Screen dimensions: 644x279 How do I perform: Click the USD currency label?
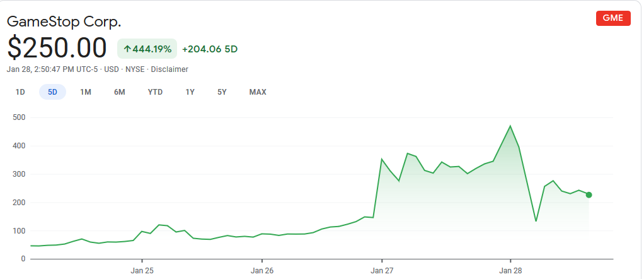112,69
